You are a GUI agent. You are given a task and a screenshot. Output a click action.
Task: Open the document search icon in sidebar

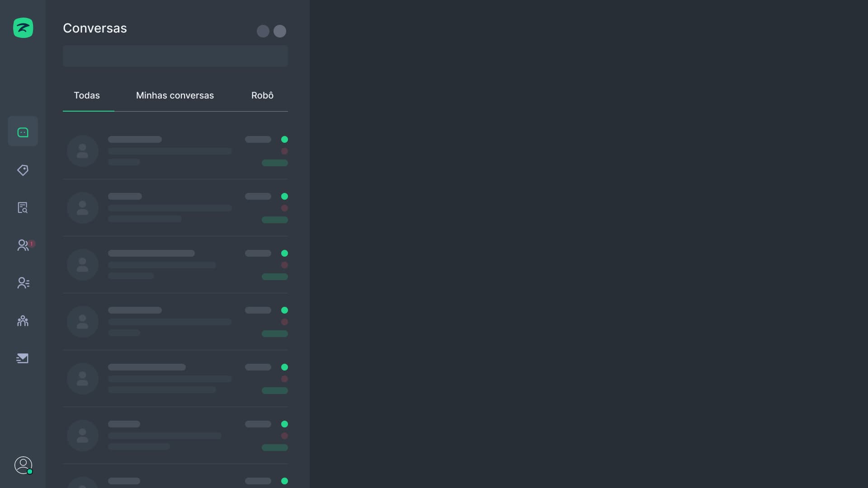23,207
